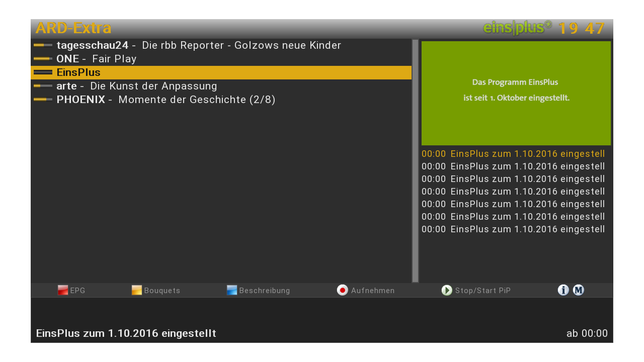The height and width of the screenshot is (362, 644).
Task: Click the blue Beschreibung button icon
Action: click(232, 290)
